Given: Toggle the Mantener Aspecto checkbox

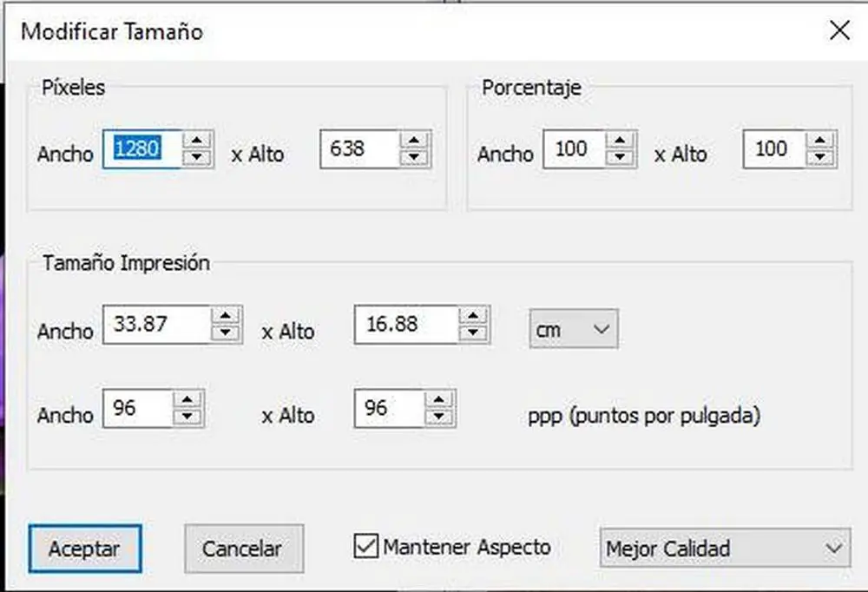Looking at the screenshot, I should (x=365, y=547).
